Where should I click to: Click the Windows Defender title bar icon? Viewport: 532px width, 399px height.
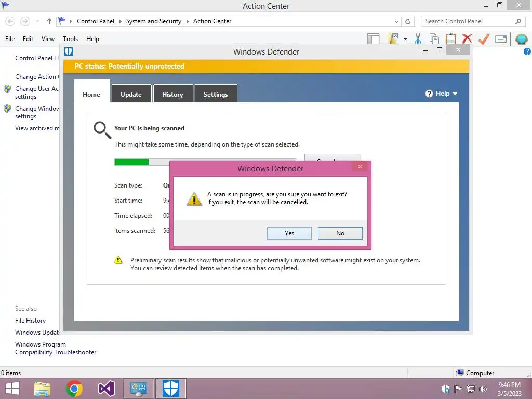(69, 51)
